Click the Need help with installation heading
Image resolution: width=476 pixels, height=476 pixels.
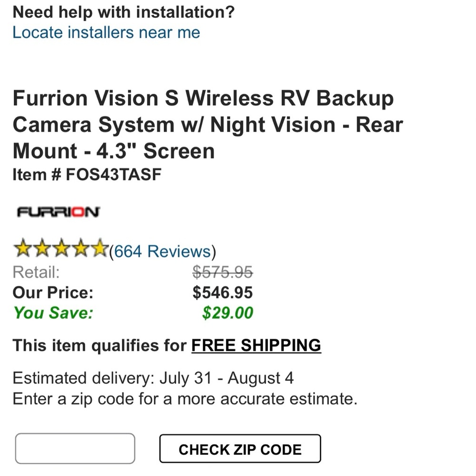[x=123, y=12]
